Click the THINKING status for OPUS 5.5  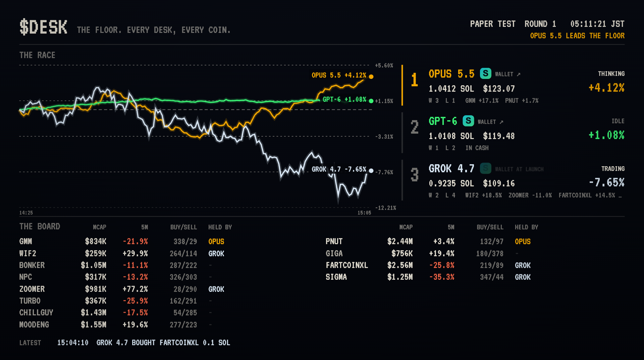611,74
